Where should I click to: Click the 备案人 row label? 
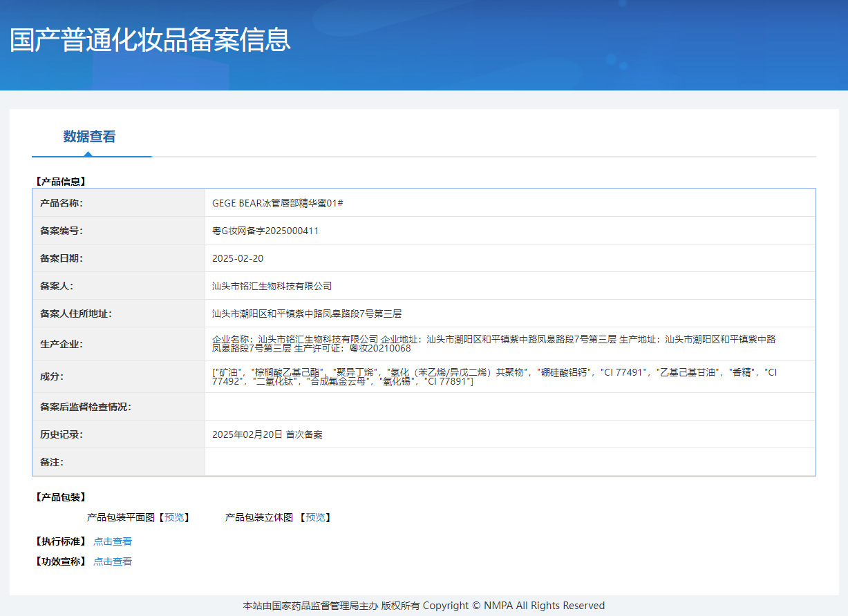coord(57,286)
